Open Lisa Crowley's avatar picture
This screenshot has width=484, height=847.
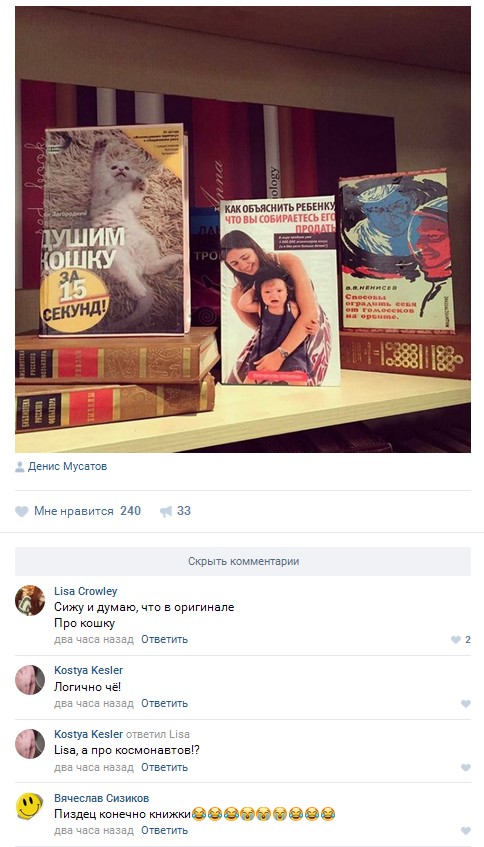point(30,600)
